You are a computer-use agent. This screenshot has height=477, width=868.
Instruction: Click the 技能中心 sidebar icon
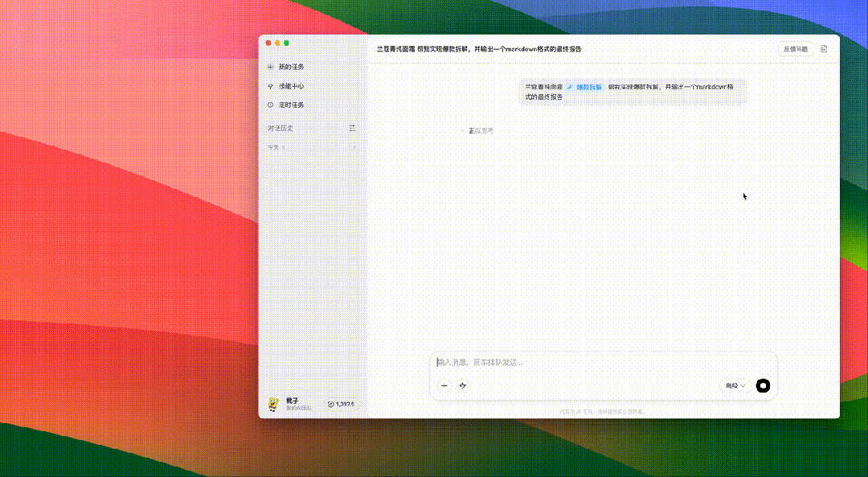[270, 86]
